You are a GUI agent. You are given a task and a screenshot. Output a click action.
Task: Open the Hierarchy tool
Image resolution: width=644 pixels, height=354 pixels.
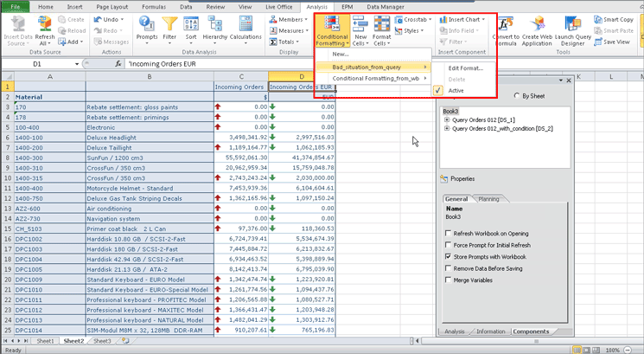(214, 30)
